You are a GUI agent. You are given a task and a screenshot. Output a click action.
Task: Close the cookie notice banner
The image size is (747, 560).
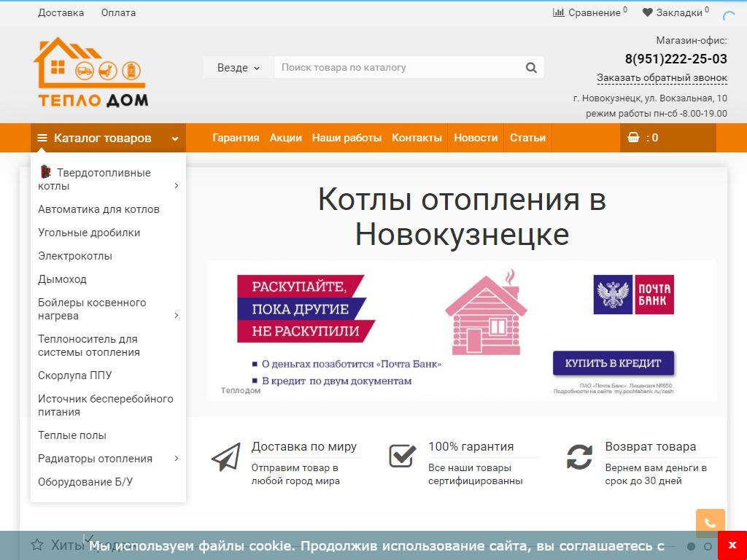coord(732,545)
